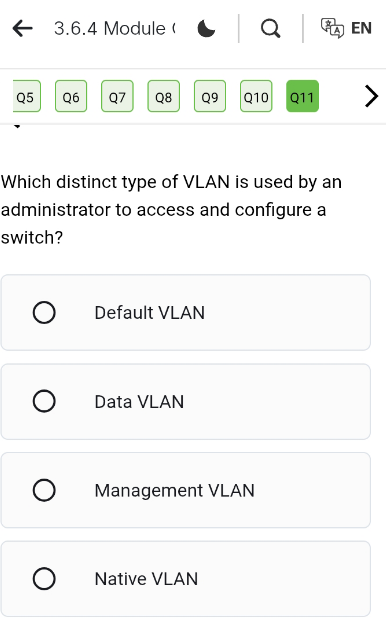Show more questions with right chevron
This screenshot has width=386, height=619.
(371, 96)
